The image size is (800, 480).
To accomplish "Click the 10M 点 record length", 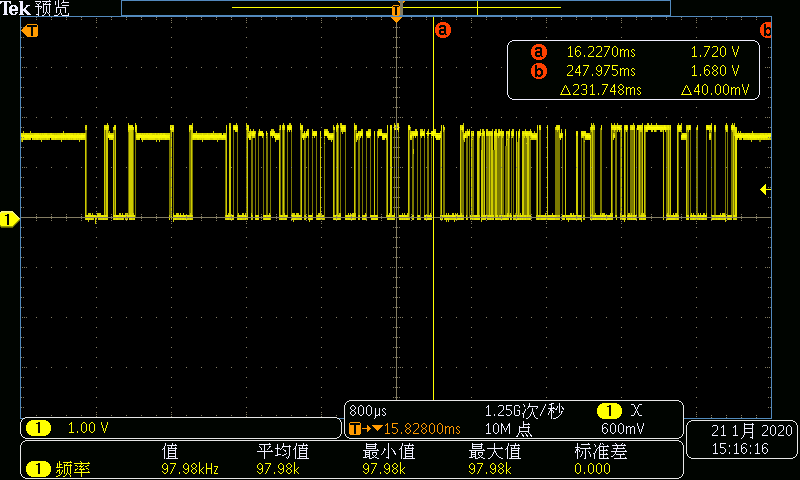I will [x=508, y=429].
